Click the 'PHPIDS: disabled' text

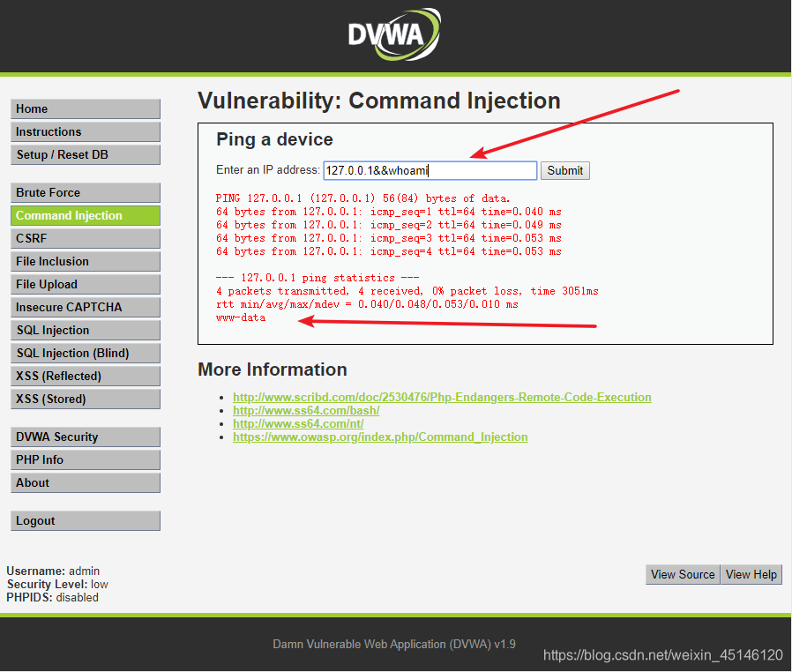pos(53,597)
